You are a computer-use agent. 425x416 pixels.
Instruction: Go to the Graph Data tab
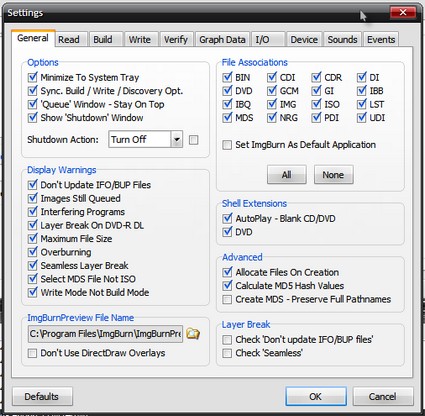[222, 39]
